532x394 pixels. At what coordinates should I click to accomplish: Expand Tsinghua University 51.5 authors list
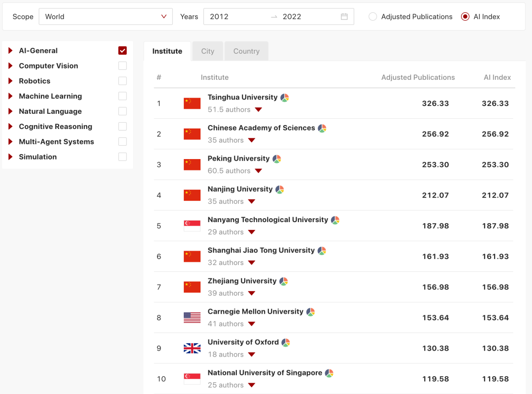click(259, 110)
